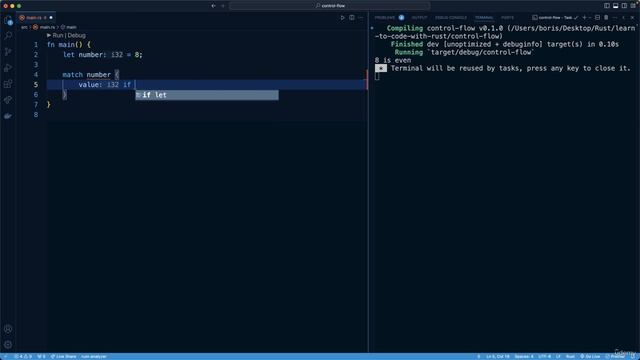Go back with navigation arrow
Screen dimensions: 640x360
pyautogui.click(x=213, y=6)
